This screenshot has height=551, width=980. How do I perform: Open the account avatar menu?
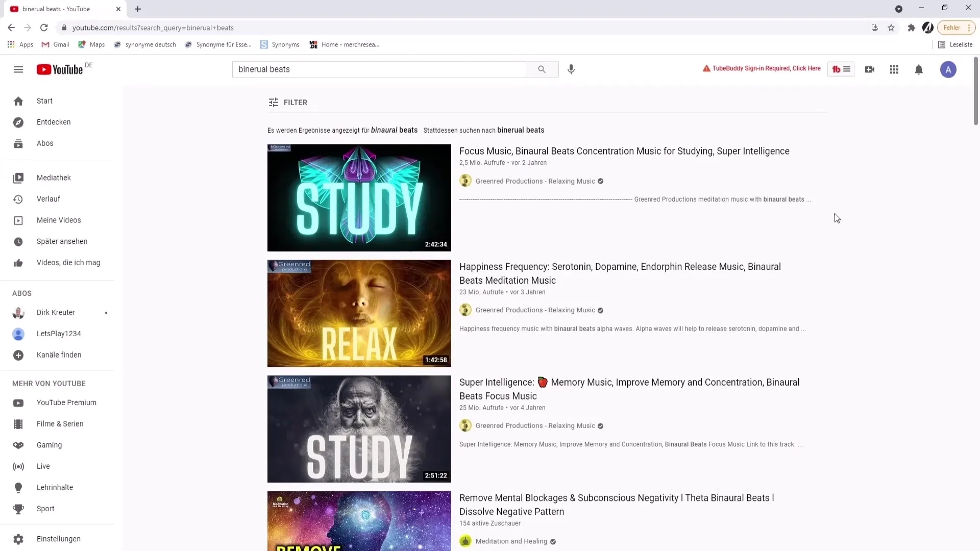[948, 69]
